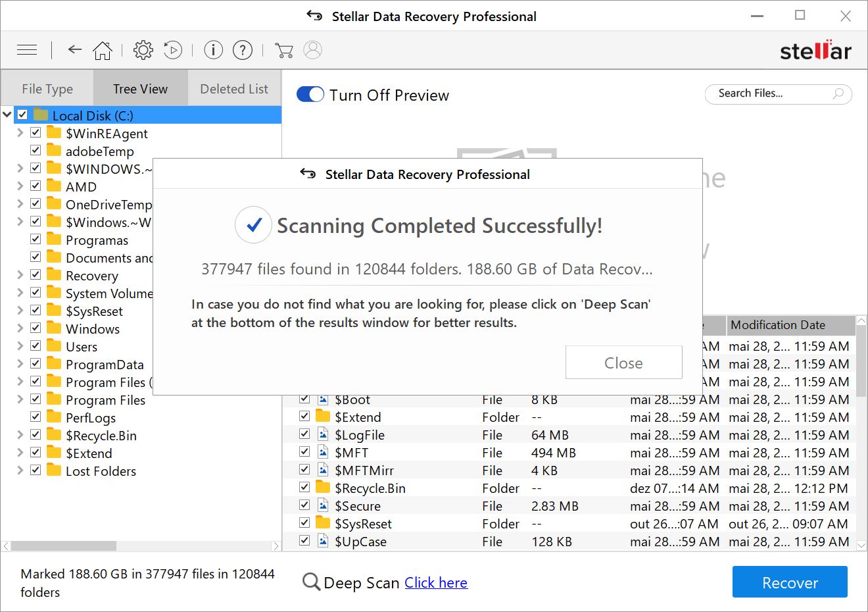Uncheck the $UpCase file checkbox
This screenshot has width=868, height=612.
point(304,541)
